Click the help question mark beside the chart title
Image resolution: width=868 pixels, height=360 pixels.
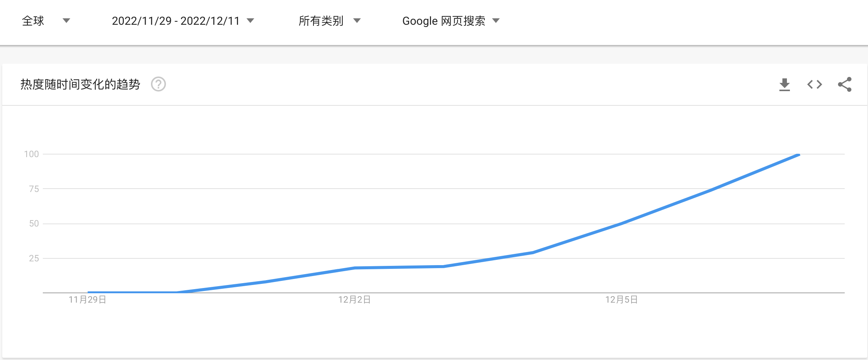158,84
